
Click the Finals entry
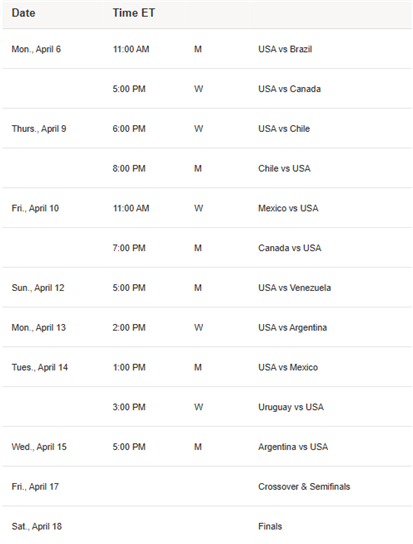270,527
